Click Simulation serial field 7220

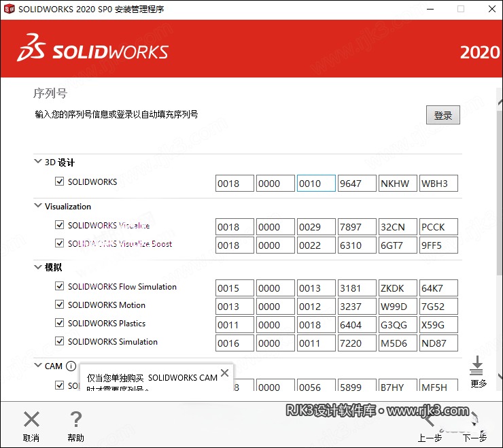pos(357,343)
